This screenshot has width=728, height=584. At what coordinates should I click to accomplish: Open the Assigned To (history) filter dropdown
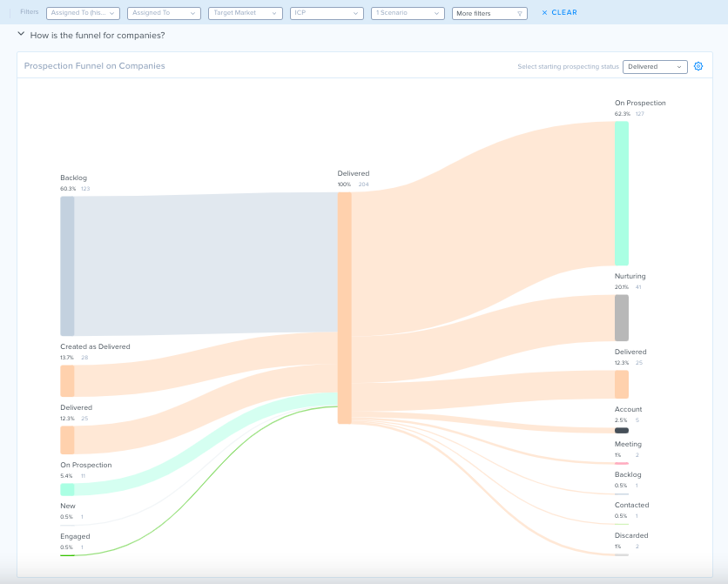83,13
